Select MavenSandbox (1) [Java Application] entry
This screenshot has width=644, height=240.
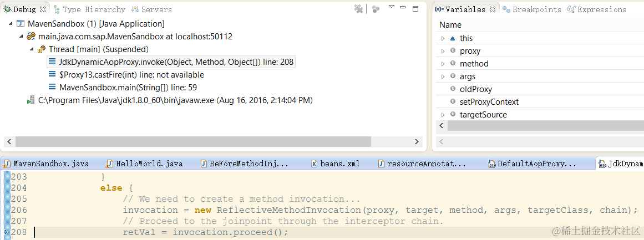96,24
